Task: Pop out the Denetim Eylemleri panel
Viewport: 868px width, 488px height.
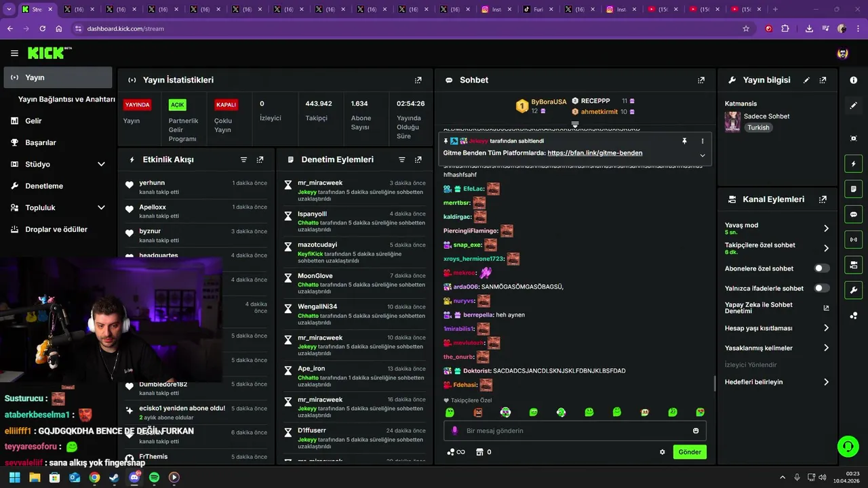Action: (x=418, y=160)
